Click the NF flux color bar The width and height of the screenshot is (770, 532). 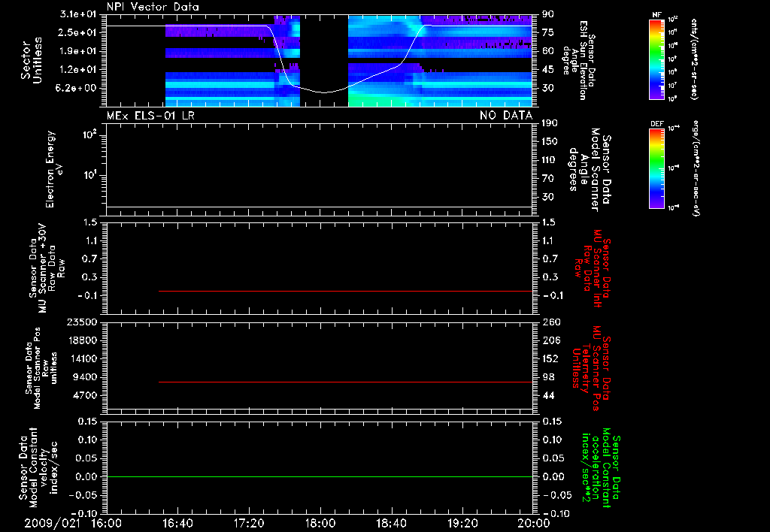[656, 59]
